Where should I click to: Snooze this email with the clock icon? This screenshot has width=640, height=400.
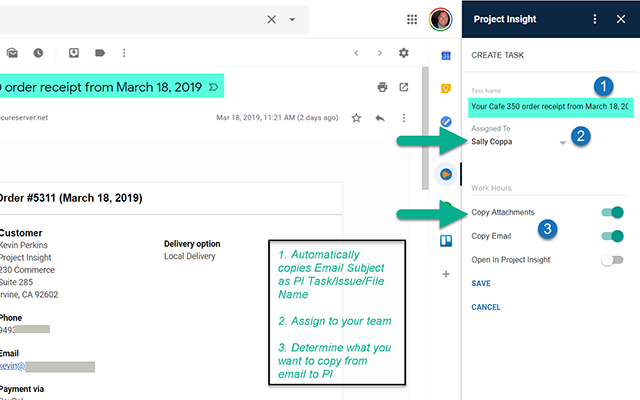38,53
